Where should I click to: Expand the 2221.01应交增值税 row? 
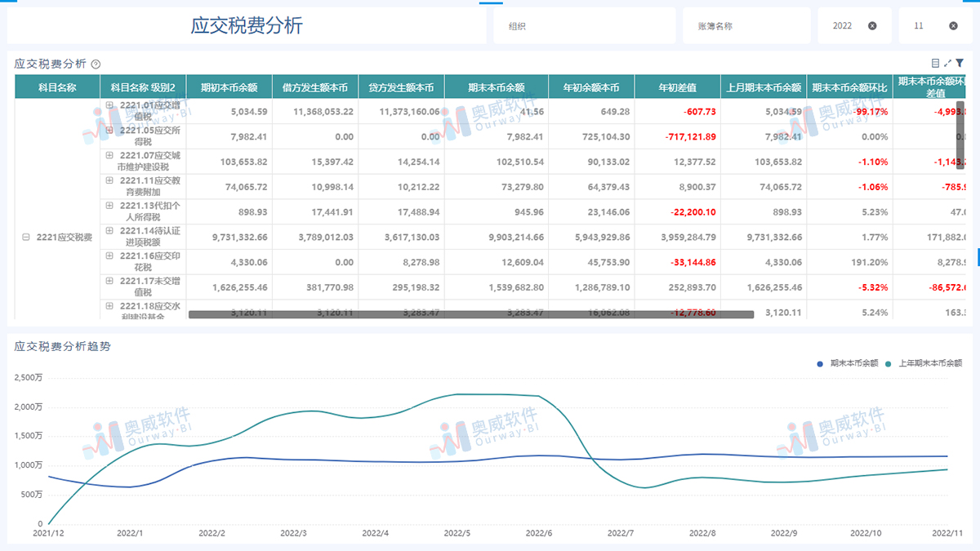point(109,104)
